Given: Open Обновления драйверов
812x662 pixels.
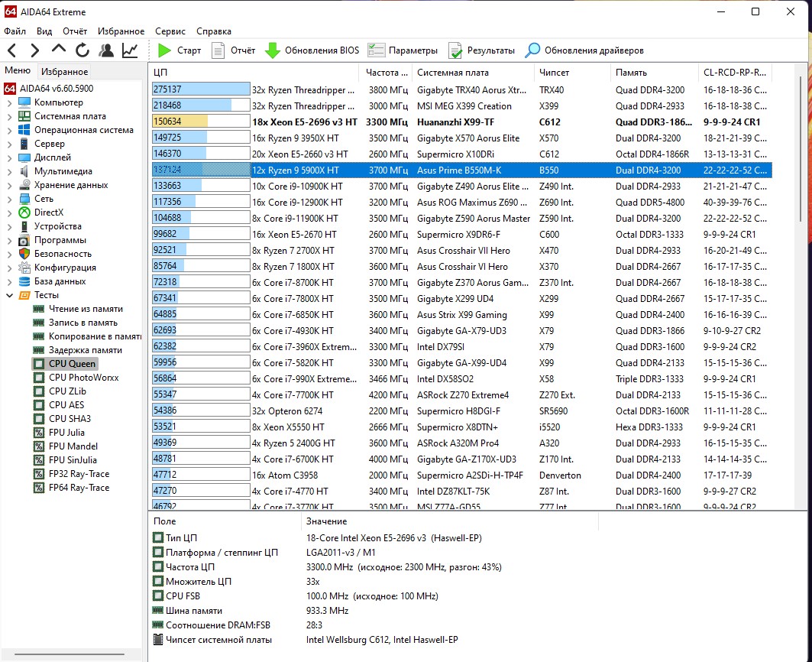Looking at the screenshot, I should coord(584,50).
